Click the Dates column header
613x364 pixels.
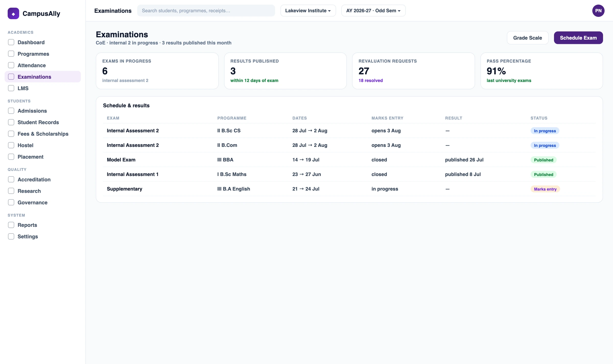(x=299, y=118)
